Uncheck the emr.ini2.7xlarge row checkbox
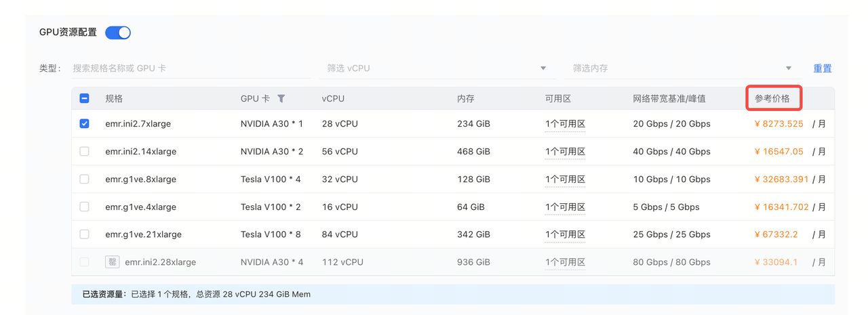Screen dimensions: 868x315 (x=85, y=124)
